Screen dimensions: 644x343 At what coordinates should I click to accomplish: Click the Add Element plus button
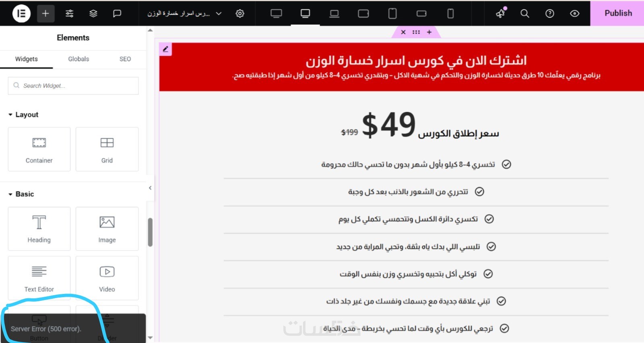coord(45,13)
